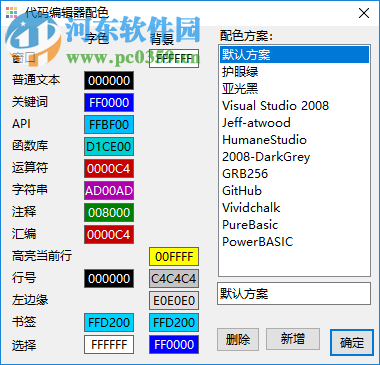Click the 新增 button
The height and width of the screenshot is (365, 380).
coord(293,339)
